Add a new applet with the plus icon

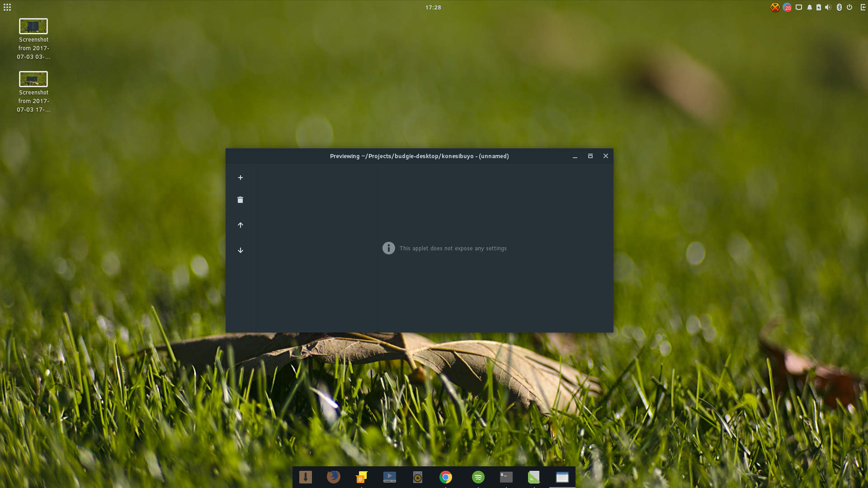[x=241, y=178]
